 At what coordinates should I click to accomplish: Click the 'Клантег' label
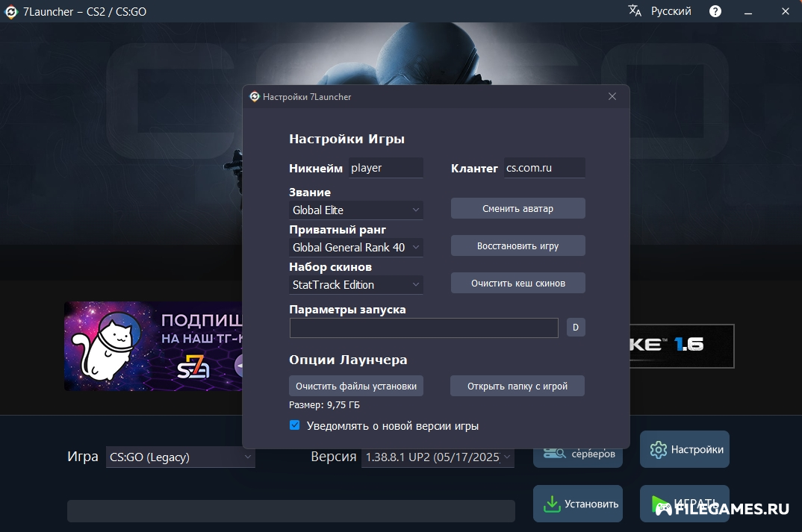pyautogui.click(x=474, y=168)
